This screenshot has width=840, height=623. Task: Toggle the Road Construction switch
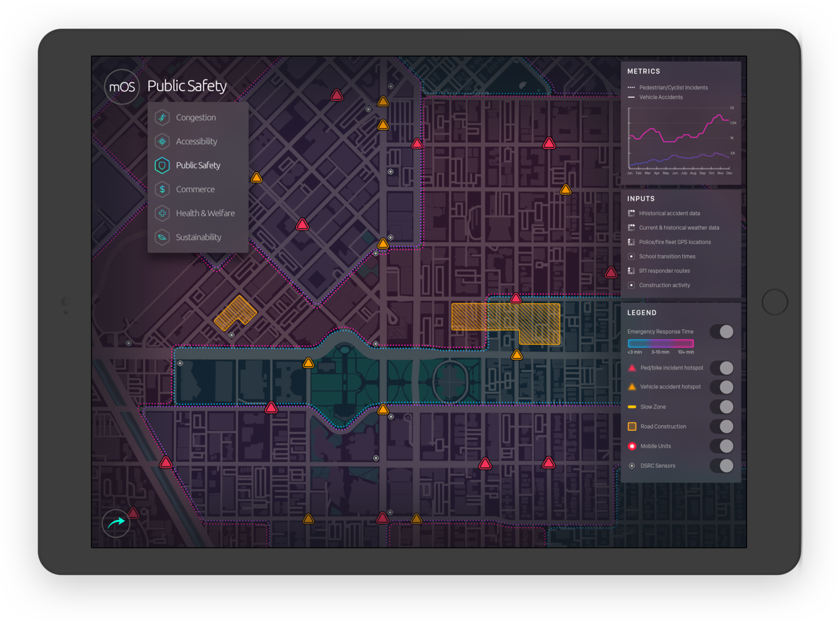pyautogui.click(x=722, y=426)
